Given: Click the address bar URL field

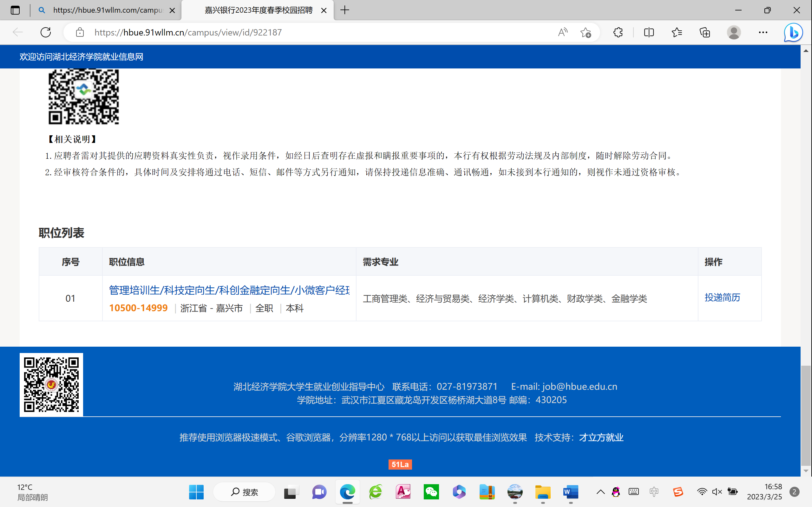Looking at the screenshot, I should point(302,32).
